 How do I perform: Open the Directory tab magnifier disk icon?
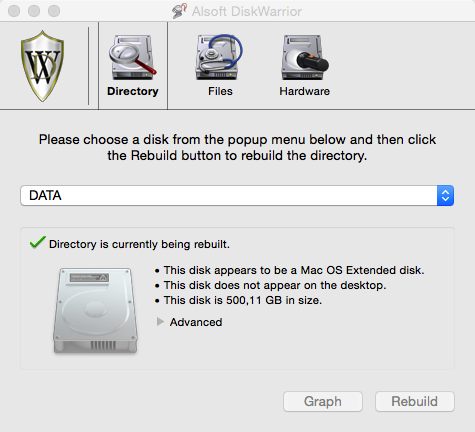click(x=133, y=57)
